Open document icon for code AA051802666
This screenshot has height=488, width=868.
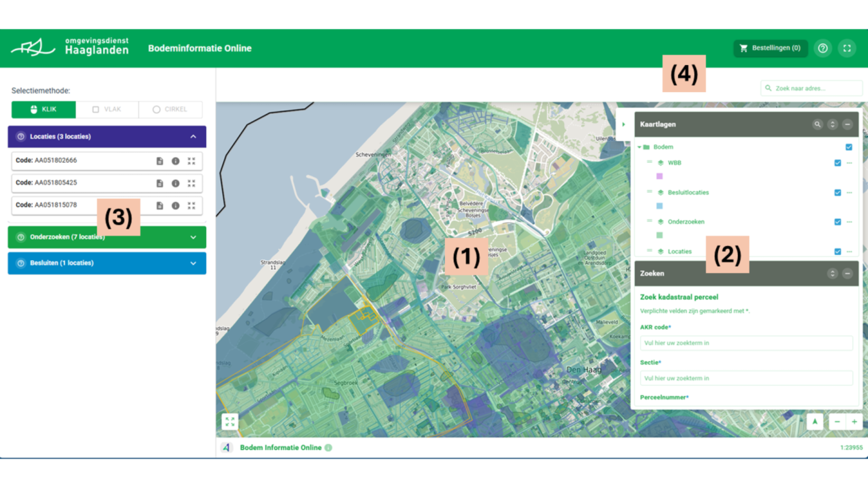160,161
